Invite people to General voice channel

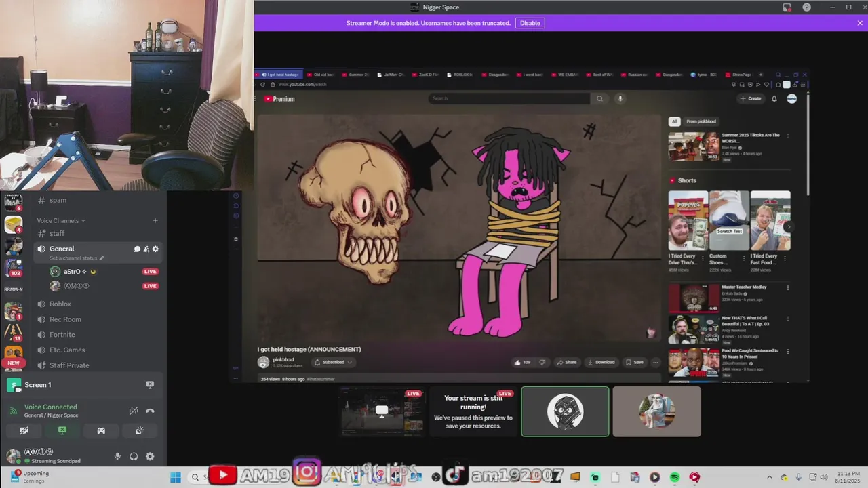(x=146, y=249)
